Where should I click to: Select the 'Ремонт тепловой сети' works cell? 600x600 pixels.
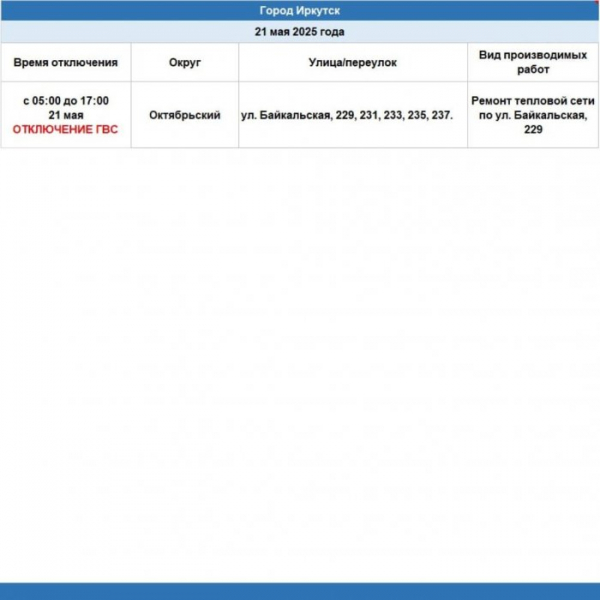[533, 115]
